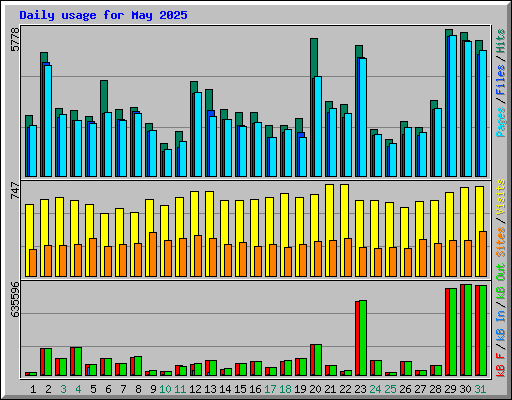The height and width of the screenshot is (400, 512).
Task: Click day label 22 on the x-axis
Action: click(x=345, y=389)
